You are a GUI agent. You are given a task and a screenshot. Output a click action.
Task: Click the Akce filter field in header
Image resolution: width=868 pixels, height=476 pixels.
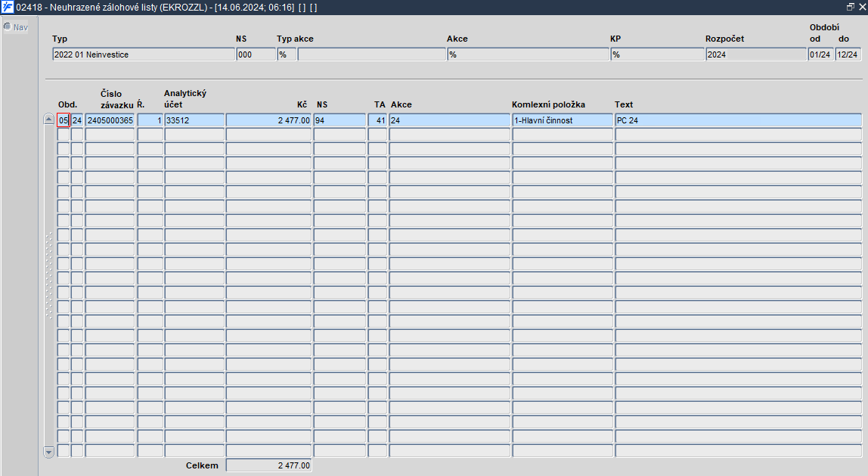point(528,54)
